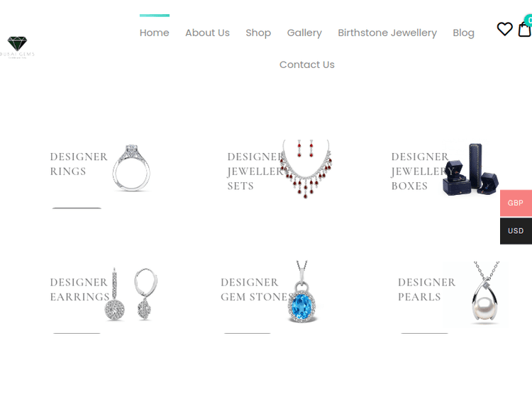Select the Designer Earrings category link
Viewport: 532px width, 399px height.
click(x=79, y=289)
